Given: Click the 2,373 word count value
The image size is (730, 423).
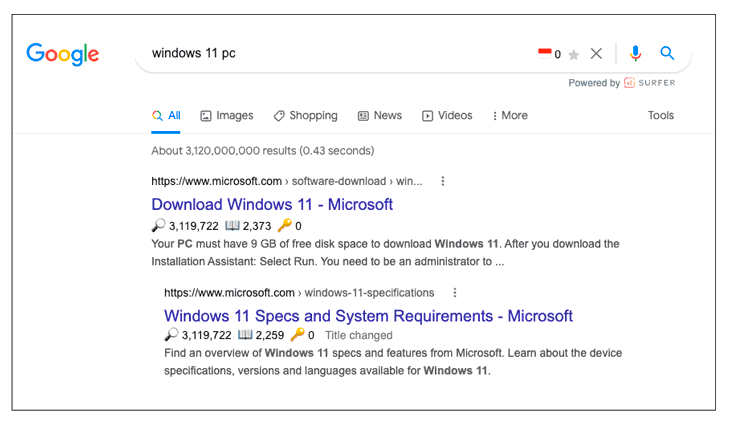Looking at the screenshot, I should [x=257, y=226].
